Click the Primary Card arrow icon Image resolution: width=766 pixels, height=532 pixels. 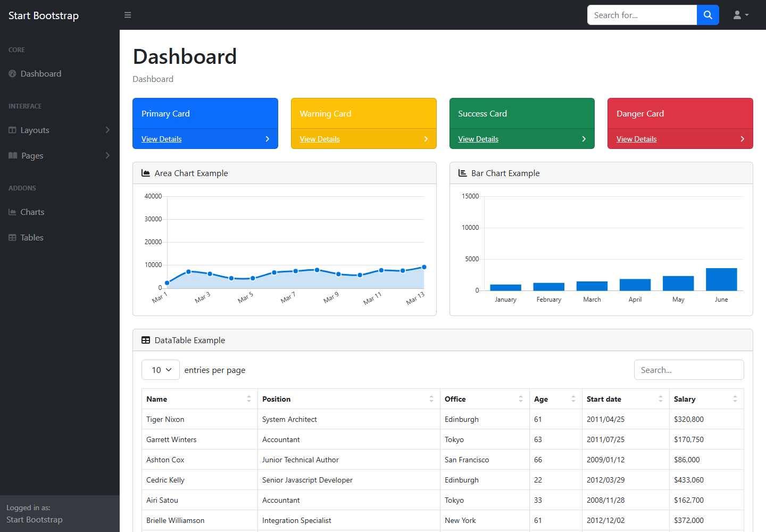267,139
